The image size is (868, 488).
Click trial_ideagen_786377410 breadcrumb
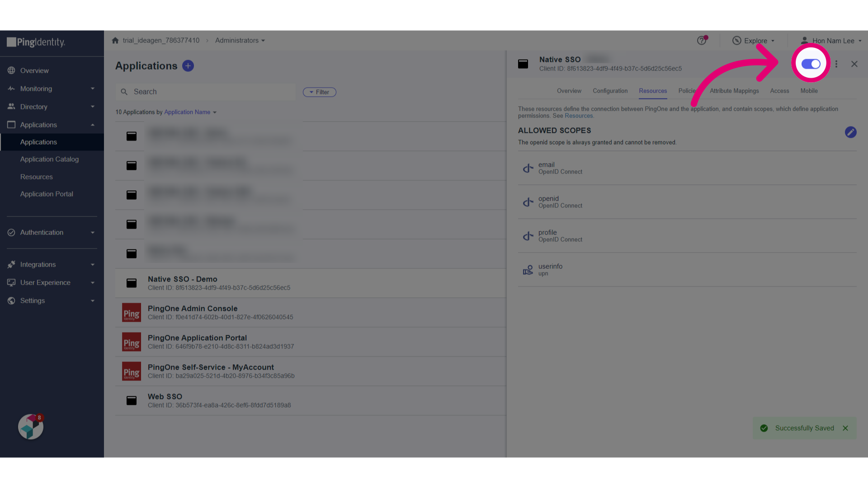tap(161, 41)
